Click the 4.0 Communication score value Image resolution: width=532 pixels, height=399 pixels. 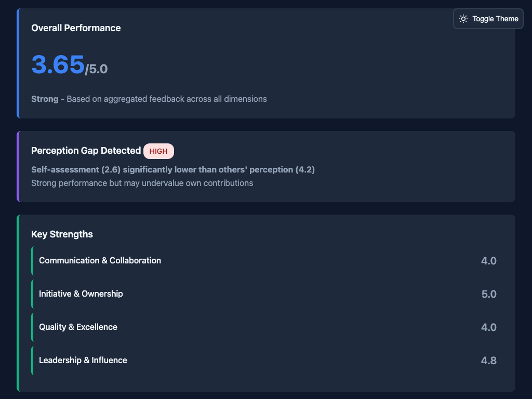pos(489,260)
